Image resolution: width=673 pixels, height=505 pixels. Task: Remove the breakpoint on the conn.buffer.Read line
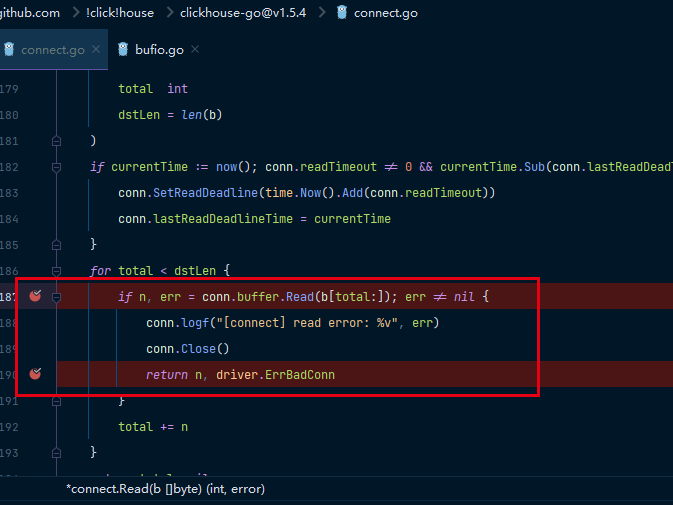[x=35, y=296]
